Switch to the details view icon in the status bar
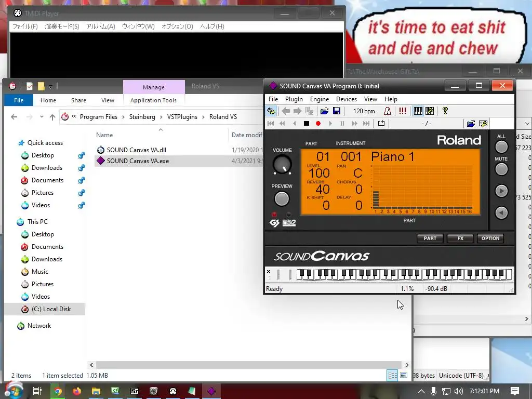The image size is (532, 399). 393,375
